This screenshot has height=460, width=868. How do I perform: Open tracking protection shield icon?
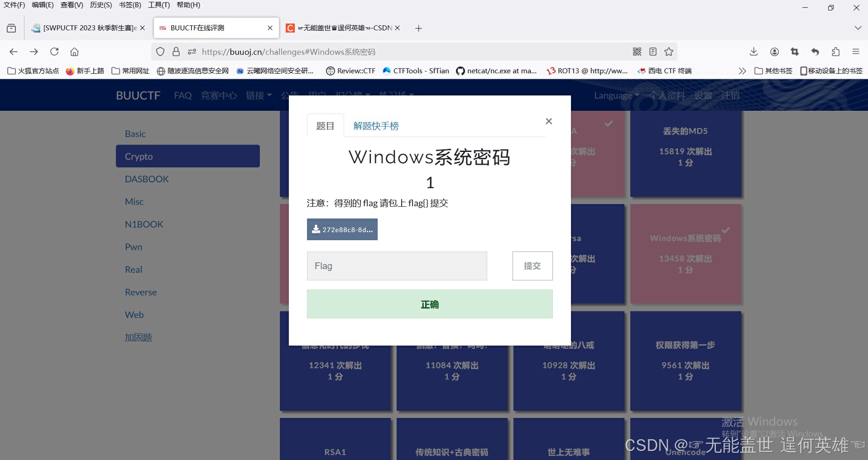tap(160, 52)
